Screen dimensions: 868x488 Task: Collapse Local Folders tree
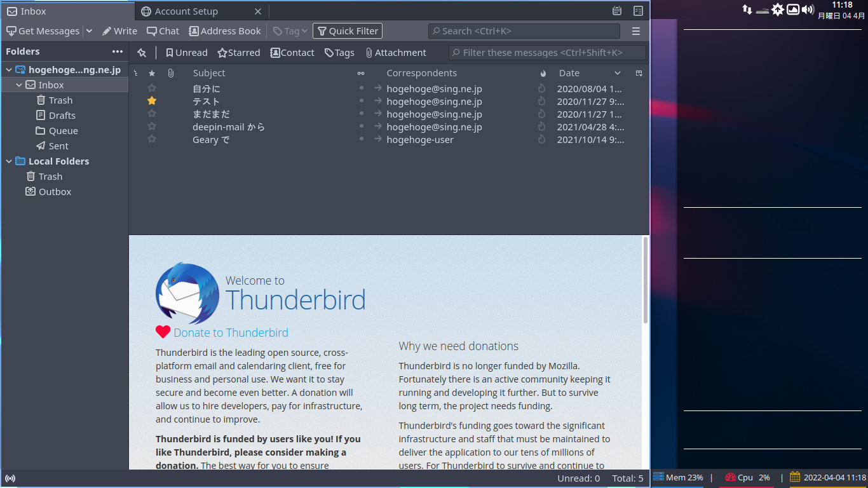tap(9, 161)
